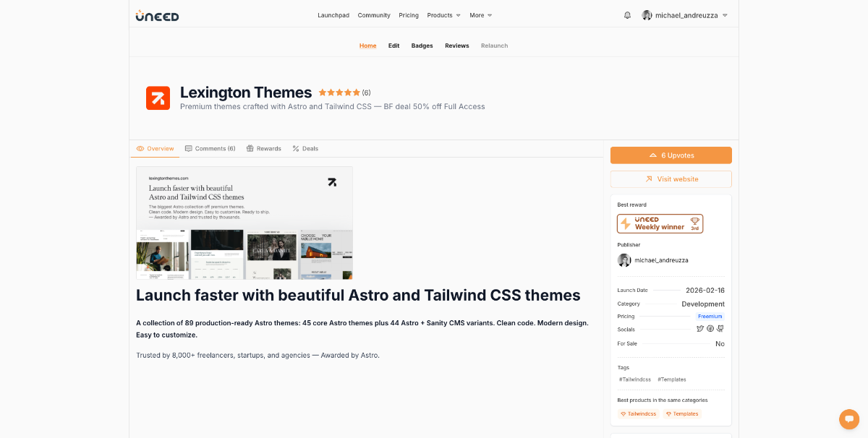Click the product screenshot thumbnail

click(x=244, y=223)
